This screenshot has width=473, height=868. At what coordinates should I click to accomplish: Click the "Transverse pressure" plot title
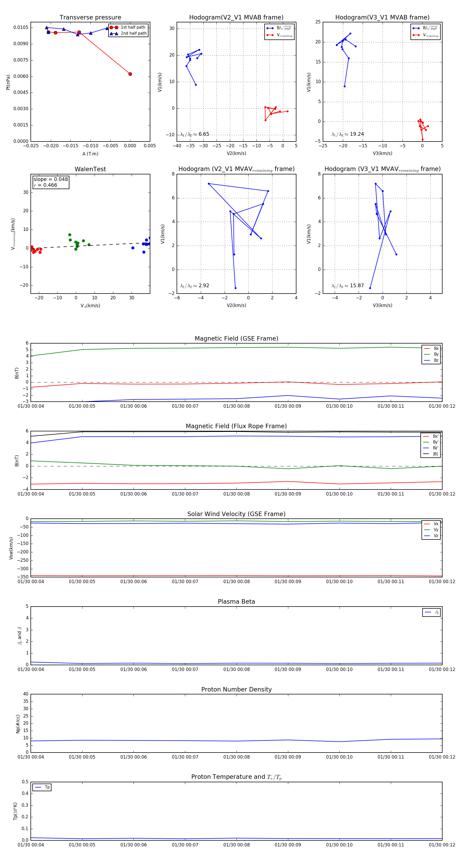[x=90, y=18]
